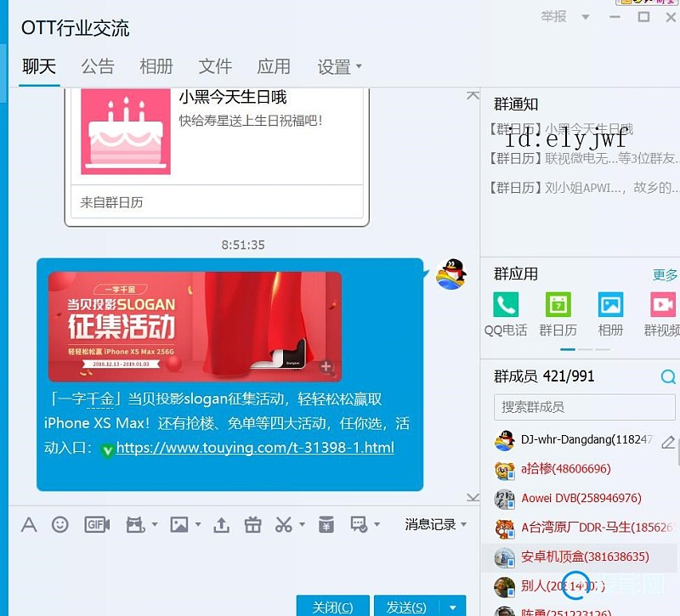Select member DJ-whr-Dangdang in the list
This screenshot has height=616, width=680.
click(580, 440)
